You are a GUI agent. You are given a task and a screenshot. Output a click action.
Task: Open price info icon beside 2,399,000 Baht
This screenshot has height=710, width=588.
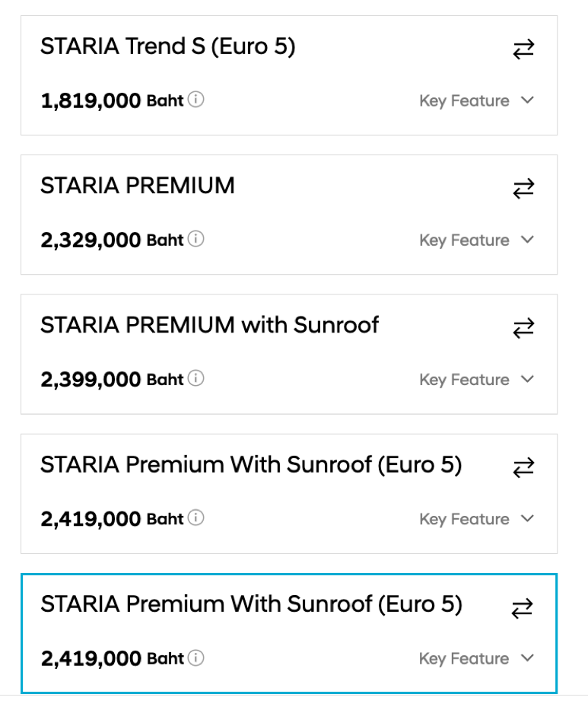click(x=195, y=378)
